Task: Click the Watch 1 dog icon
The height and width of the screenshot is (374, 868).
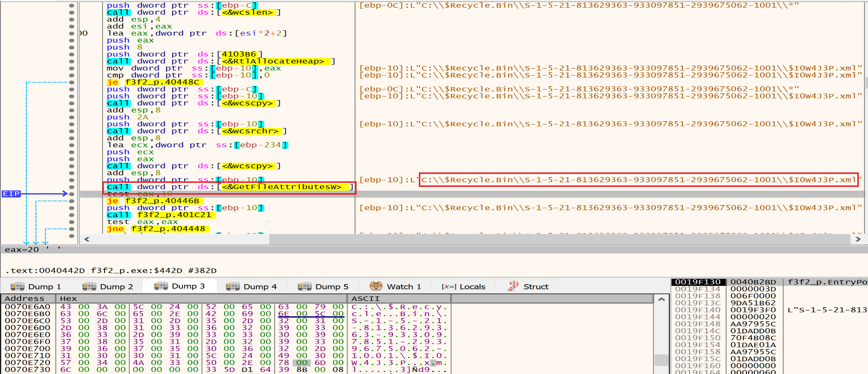Action: click(x=376, y=286)
